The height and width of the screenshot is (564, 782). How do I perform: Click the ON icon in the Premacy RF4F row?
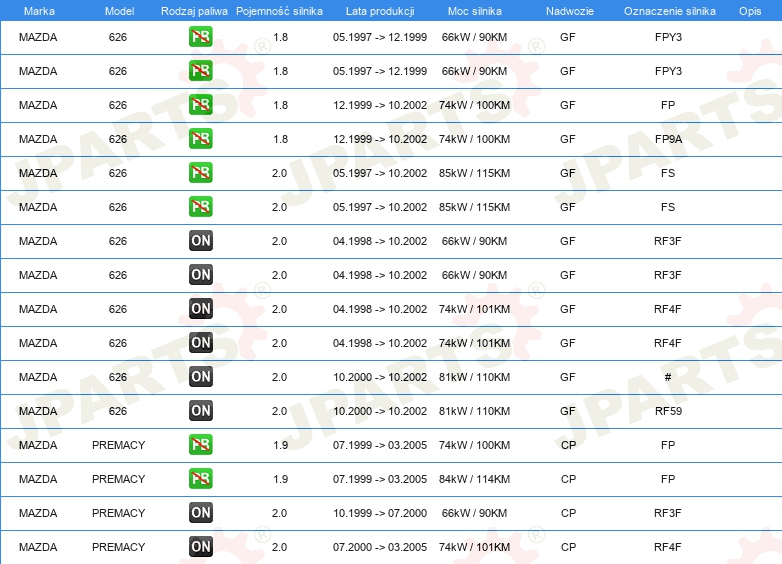200,546
